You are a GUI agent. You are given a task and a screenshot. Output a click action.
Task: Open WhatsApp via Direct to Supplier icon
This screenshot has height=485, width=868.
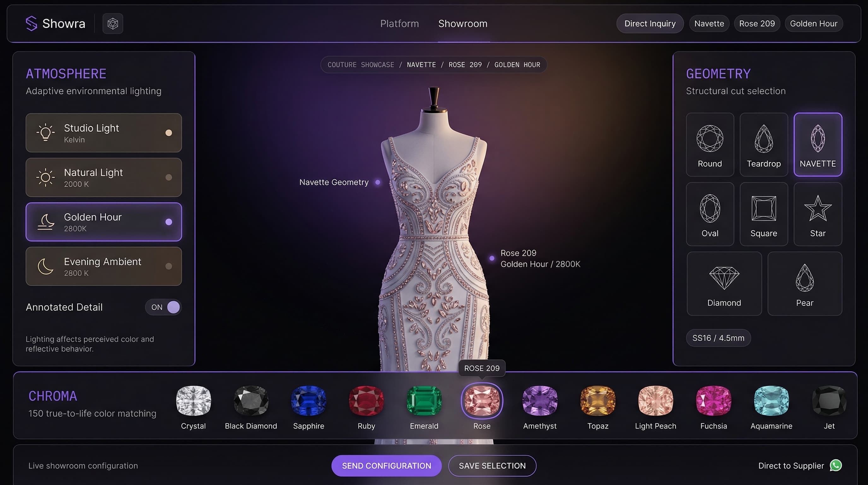point(835,466)
